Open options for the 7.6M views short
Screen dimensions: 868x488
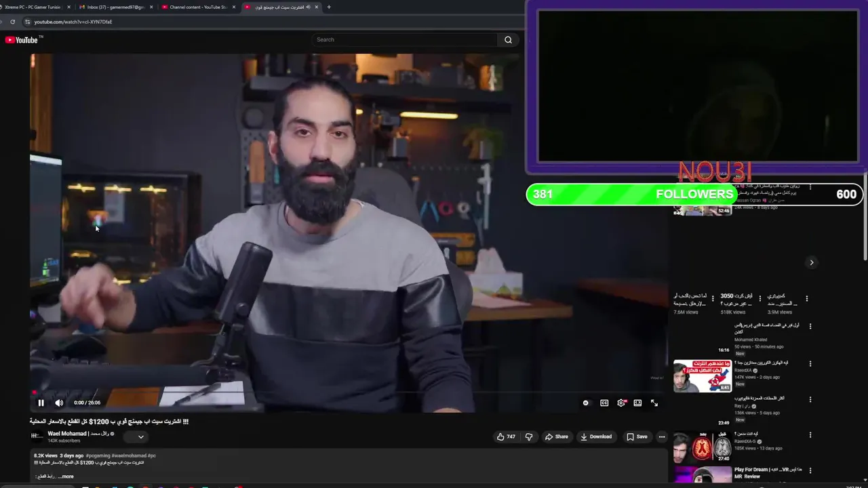713,298
